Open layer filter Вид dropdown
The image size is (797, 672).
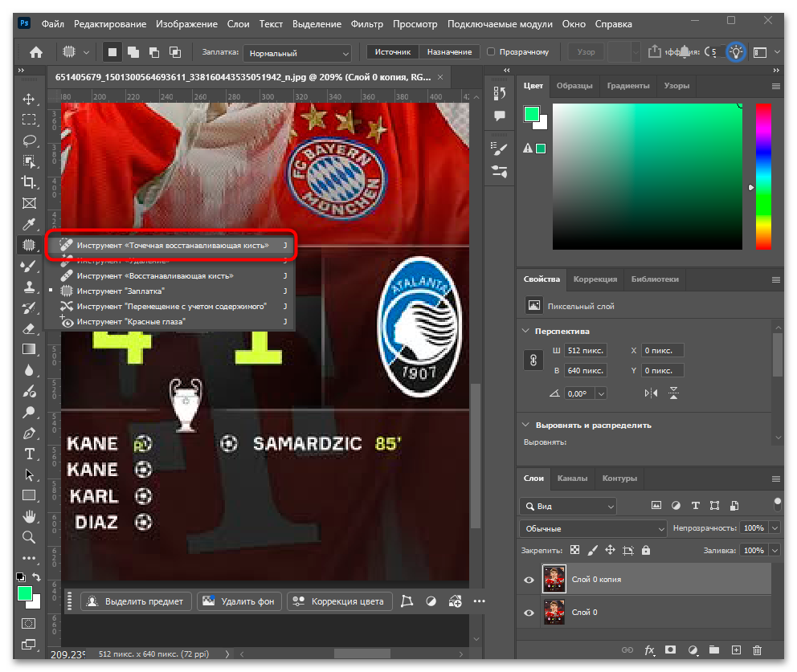(x=568, y=507)
